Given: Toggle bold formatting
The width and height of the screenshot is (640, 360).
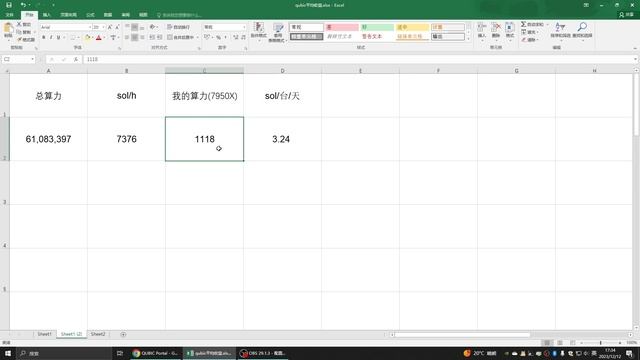Looking at the screenshot, I should coord(44,38).
